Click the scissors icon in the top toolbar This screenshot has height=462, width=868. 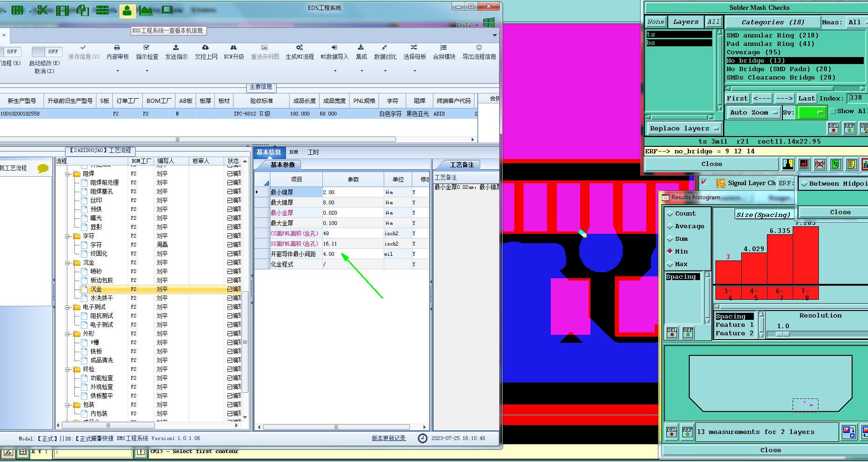[42, 10]
